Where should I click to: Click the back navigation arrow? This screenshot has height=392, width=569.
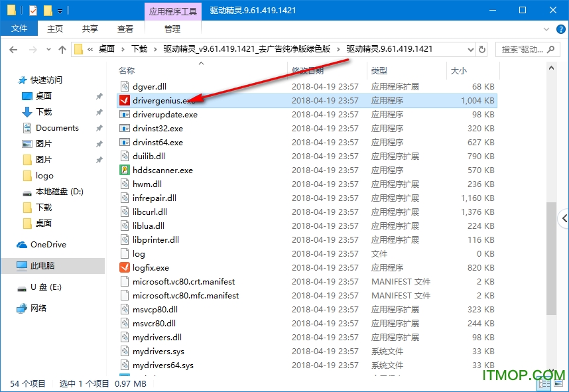pyautogui.click(x=13, y=49)
